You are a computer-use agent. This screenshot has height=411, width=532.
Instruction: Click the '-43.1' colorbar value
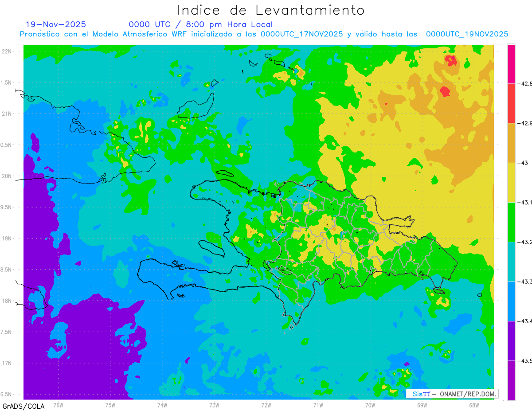524,202
